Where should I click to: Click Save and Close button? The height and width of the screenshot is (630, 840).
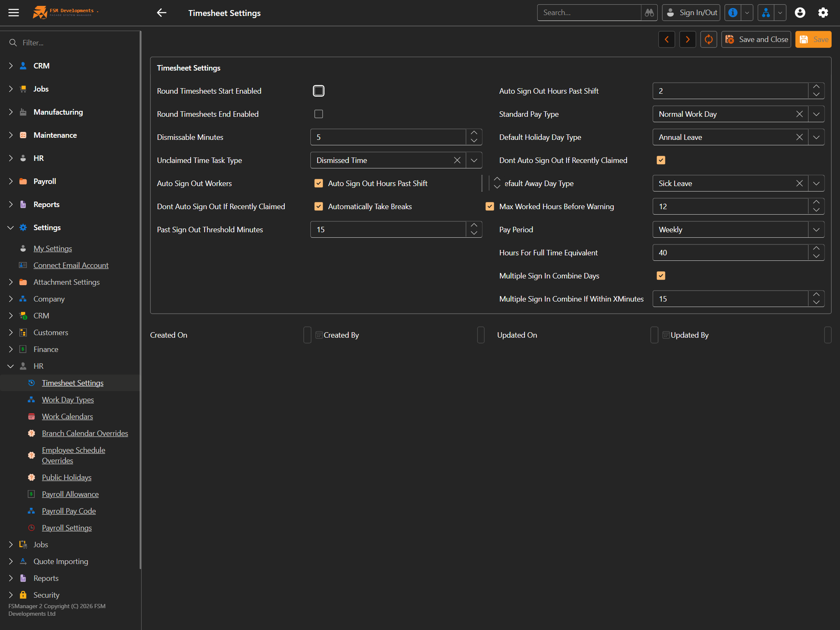coord(756,39)
